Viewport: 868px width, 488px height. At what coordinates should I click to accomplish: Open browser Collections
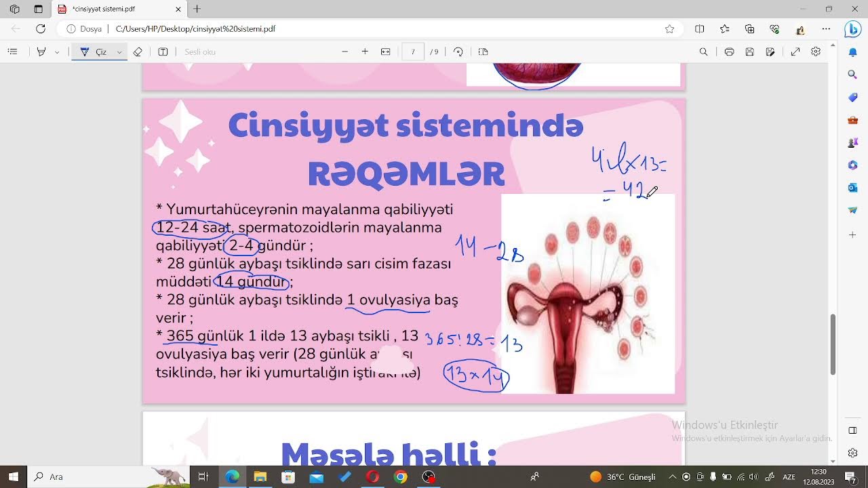pos(749,29)
